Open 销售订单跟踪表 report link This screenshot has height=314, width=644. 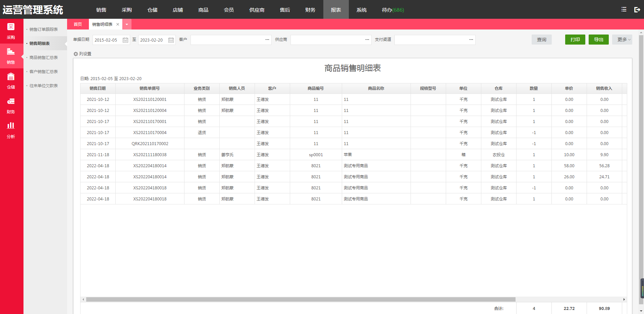44,29
